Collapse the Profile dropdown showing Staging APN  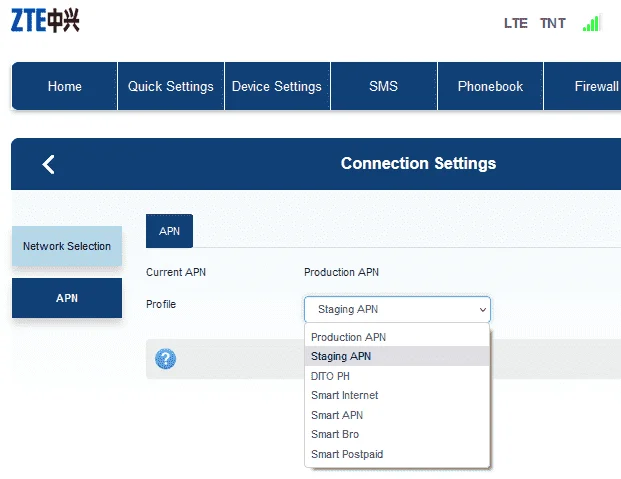(397, 309)
